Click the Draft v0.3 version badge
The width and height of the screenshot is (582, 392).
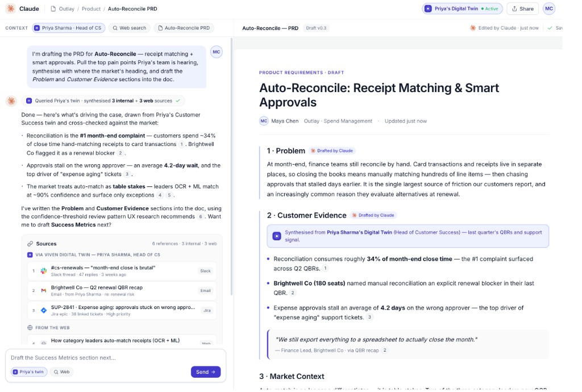click(316, 28)
